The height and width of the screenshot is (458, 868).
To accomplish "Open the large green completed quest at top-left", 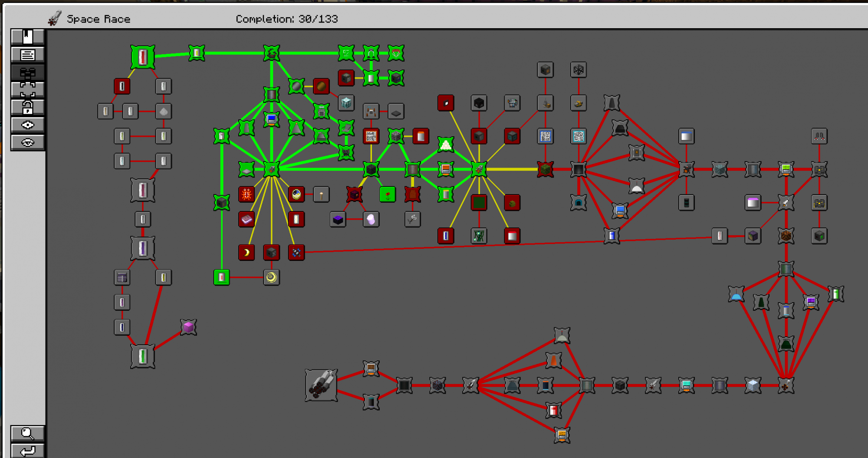I will click(143, 57).
